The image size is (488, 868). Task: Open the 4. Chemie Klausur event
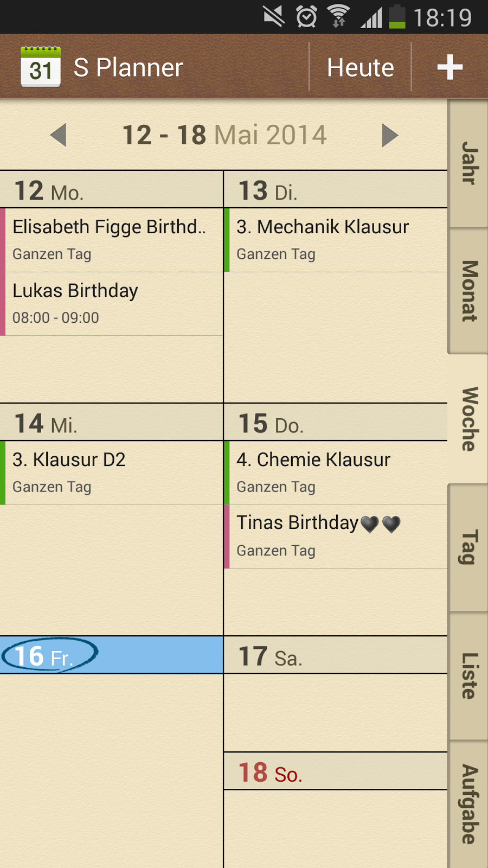336,473
